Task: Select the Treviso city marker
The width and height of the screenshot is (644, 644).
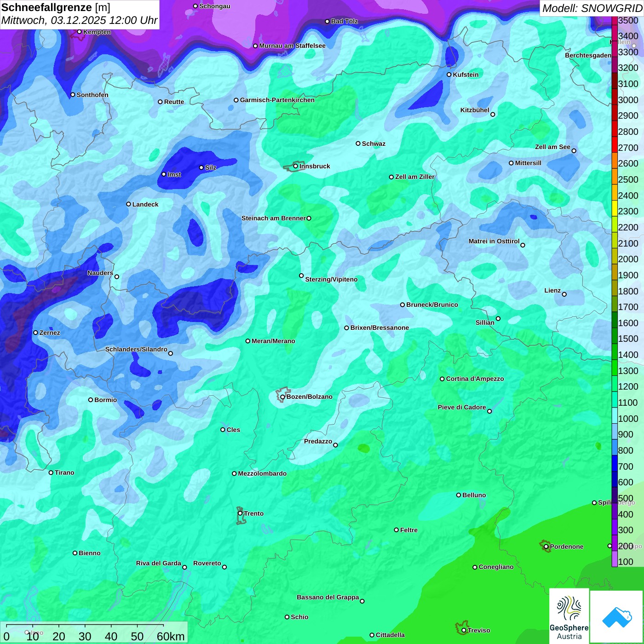Action: [x=464, y=630]
